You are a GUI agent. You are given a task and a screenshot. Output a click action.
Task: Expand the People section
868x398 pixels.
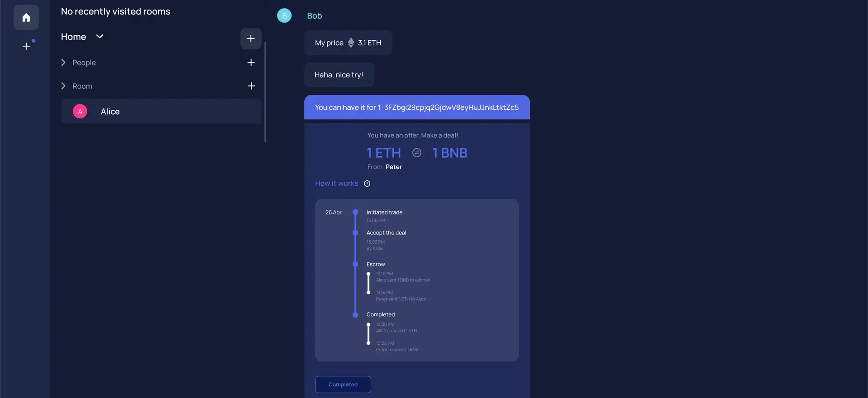click(x=64, y=63)
